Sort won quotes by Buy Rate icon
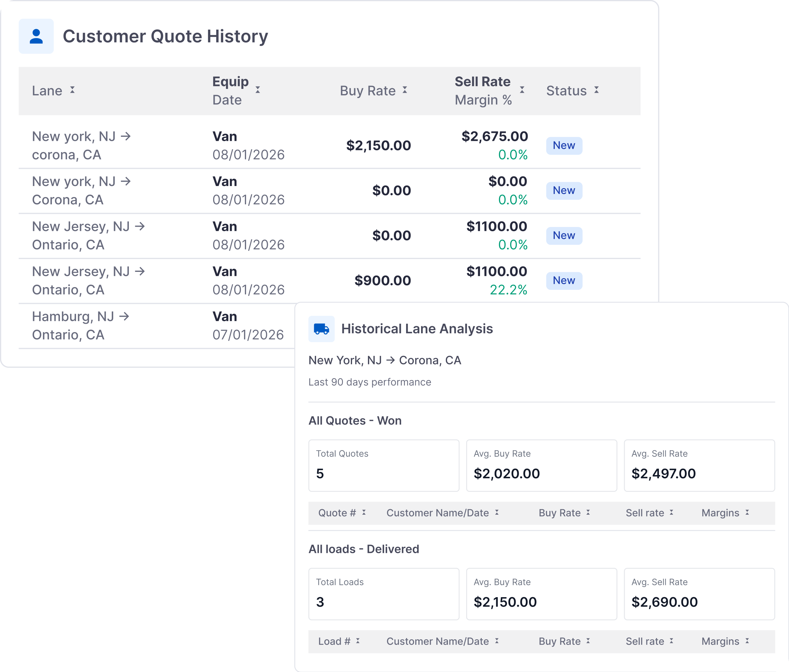Image resolution: width=789 pixels, height=672 pixels. coord(588,512)
